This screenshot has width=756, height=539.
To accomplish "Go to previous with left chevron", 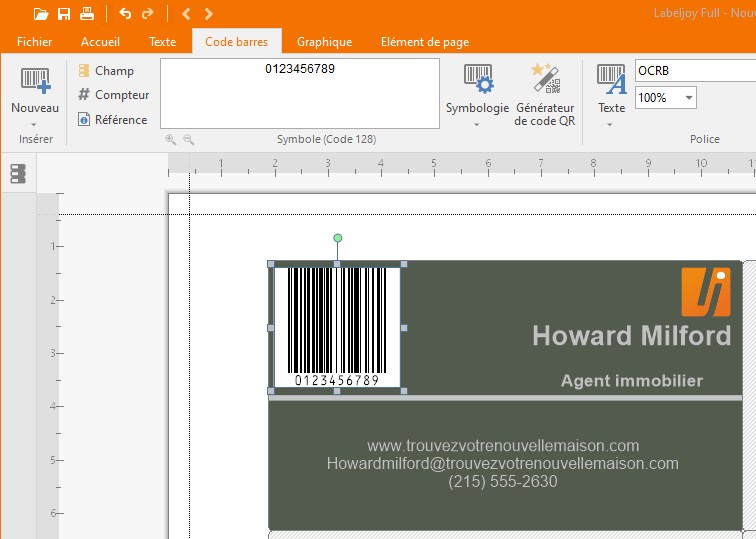I will (x=186, y=14).
